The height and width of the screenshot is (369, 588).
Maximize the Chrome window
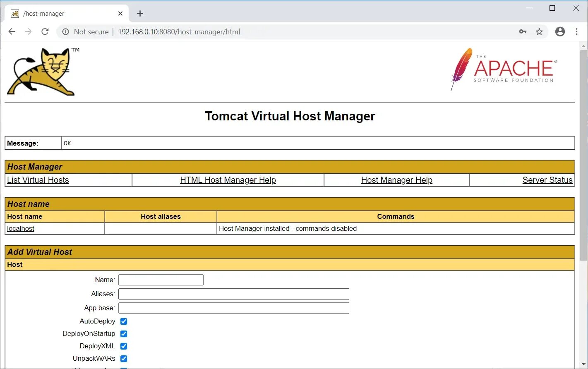[x=552, y=8]
